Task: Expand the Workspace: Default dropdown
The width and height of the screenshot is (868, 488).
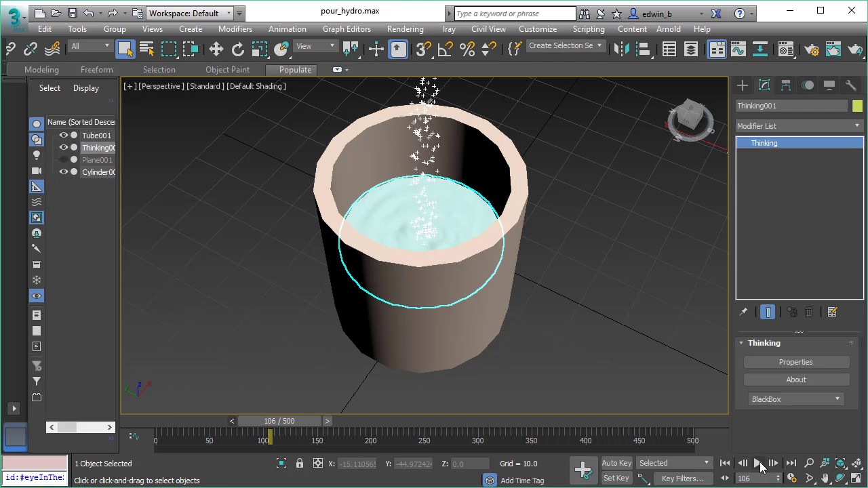Action: [190, 13]
